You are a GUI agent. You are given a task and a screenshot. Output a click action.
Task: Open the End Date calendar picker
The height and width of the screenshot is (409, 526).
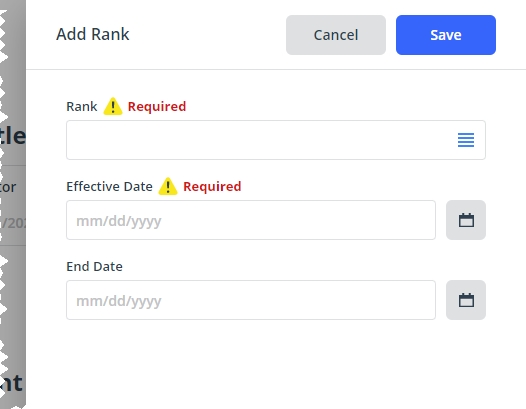point(466,300)
